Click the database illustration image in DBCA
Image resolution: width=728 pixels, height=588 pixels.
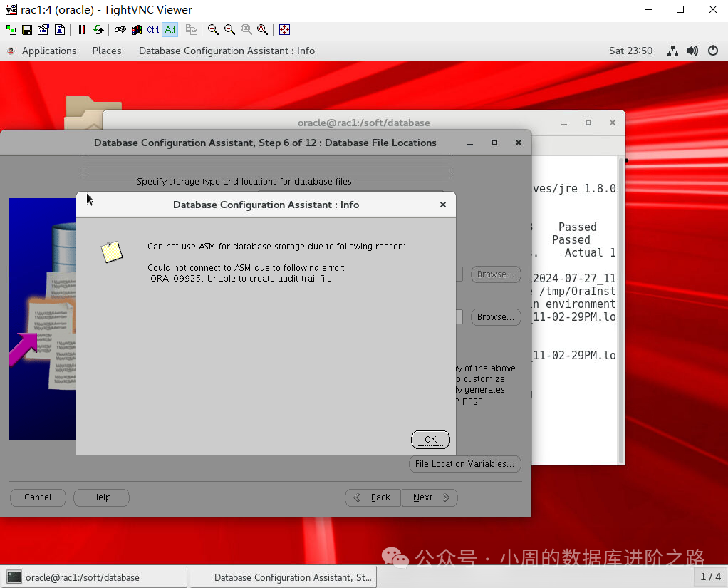pos(43,319)
